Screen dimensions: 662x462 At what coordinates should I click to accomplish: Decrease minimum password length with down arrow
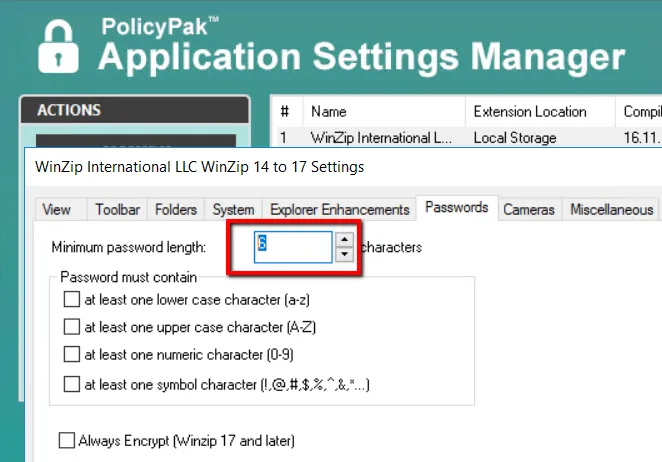(345, 254)
